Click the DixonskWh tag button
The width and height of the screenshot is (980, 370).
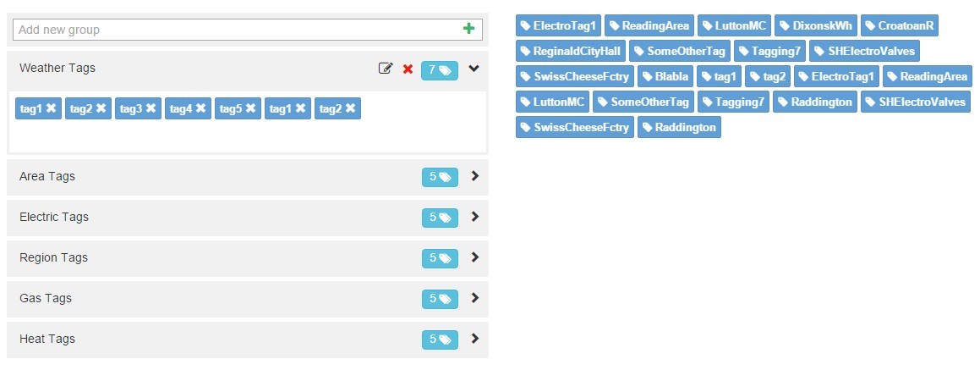[815, 25]
